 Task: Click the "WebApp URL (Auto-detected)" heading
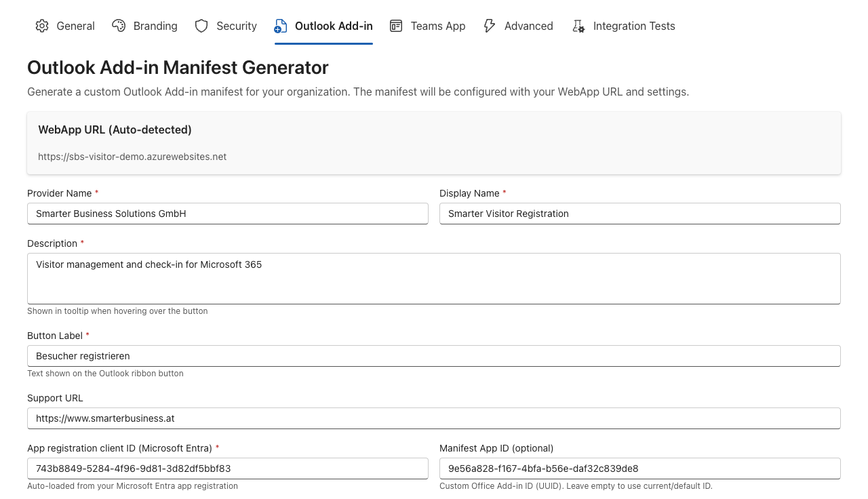pos(115,129)
